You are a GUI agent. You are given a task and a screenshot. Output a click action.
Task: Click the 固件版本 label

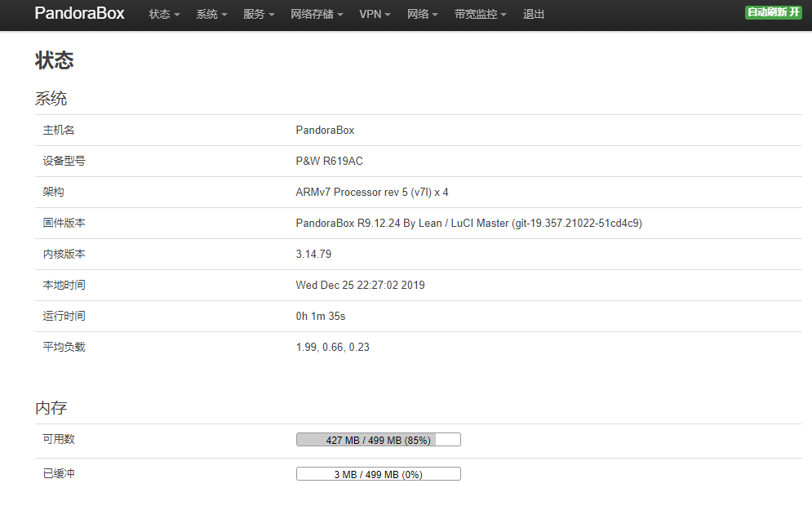pos(64,223)
